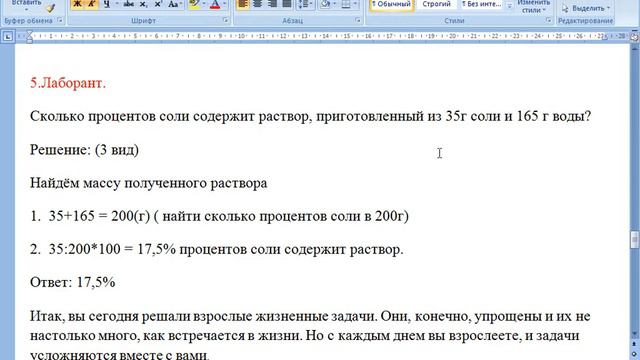Apply paragraph borders
The height and width of the screenshot is (360, 640).
pos(346,4)
